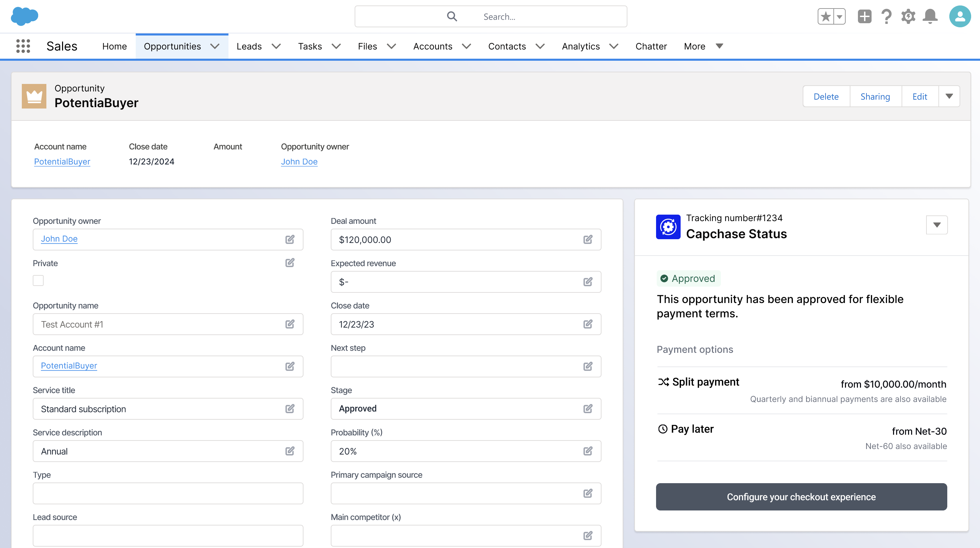Open the Leads tab

click(249, 46)
